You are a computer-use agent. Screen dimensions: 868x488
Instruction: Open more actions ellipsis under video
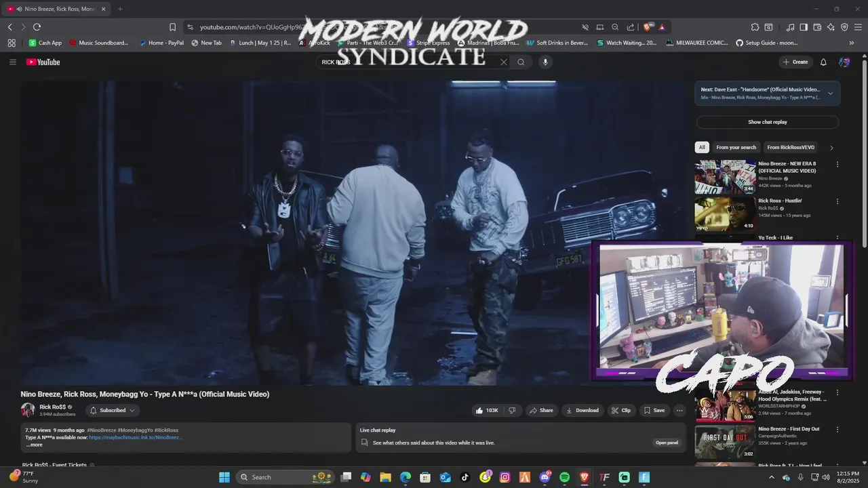pos(679,410)
